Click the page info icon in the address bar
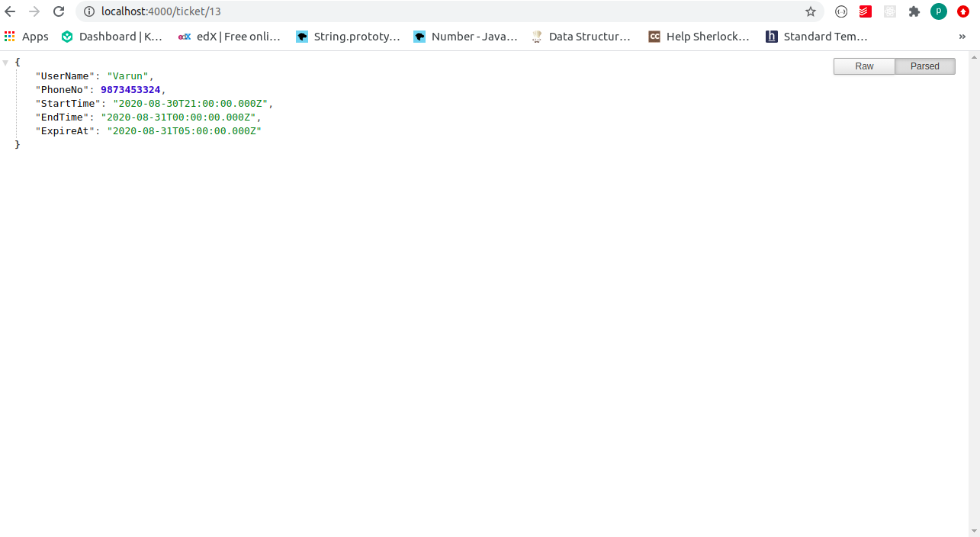 [89, 11]
